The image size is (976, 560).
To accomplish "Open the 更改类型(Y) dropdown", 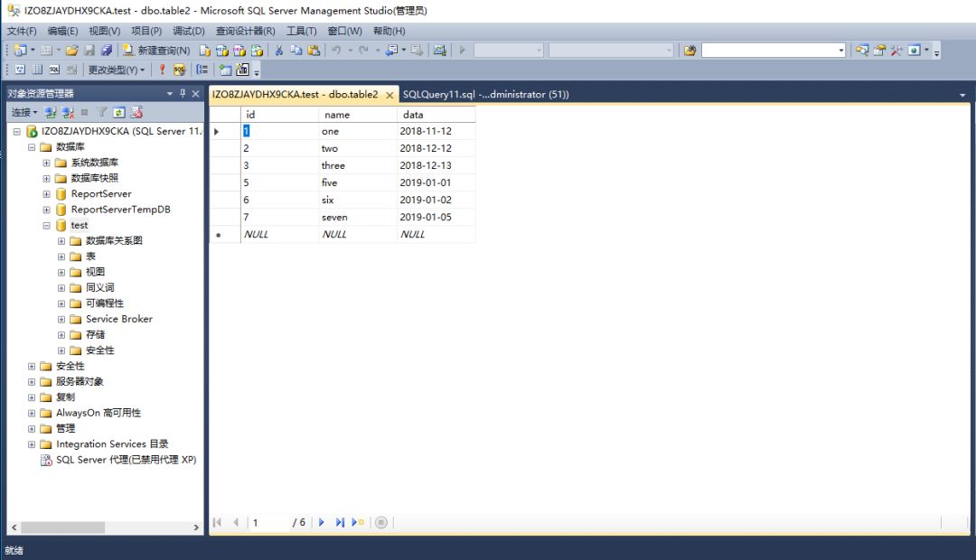I will tap(117, 70).
